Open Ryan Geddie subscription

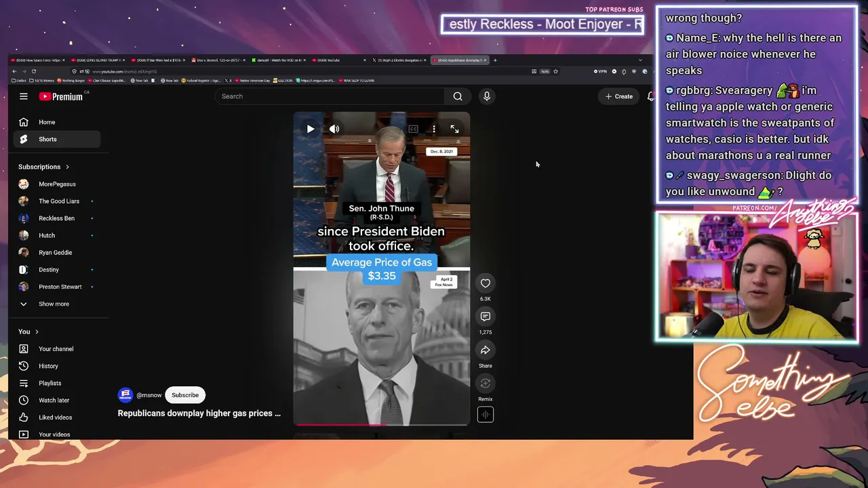point(57,253)
